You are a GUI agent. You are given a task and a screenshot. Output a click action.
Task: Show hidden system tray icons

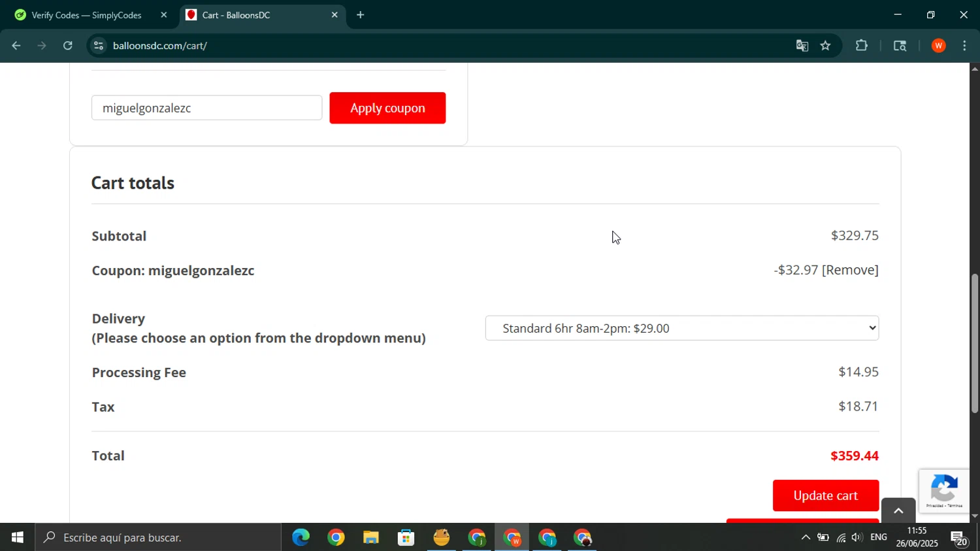coord(806,537)
